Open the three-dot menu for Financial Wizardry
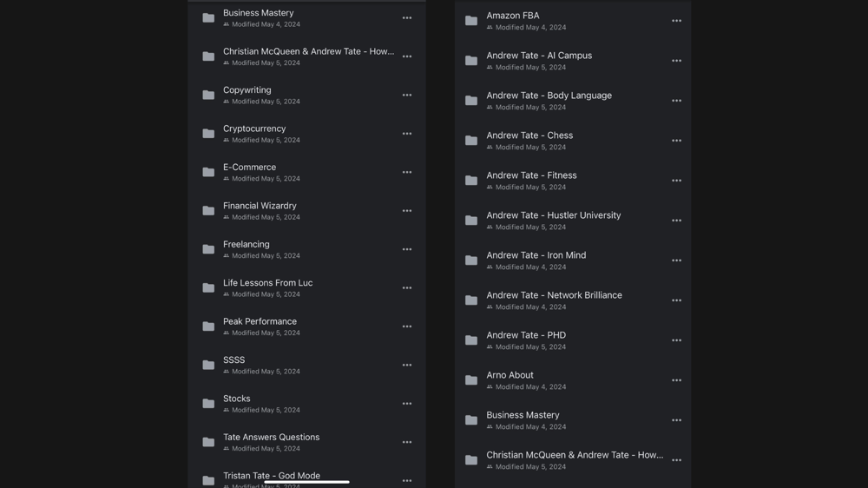Viewport: 868px width, 488px height. point(407,211)
